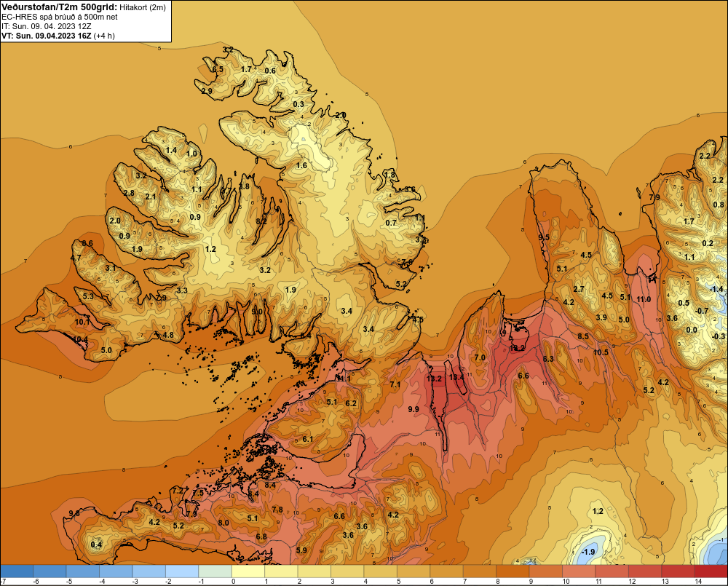Screen dimensions: 728x586
Task: Click the 2.7 temperature value
Action: coord(579,289)
